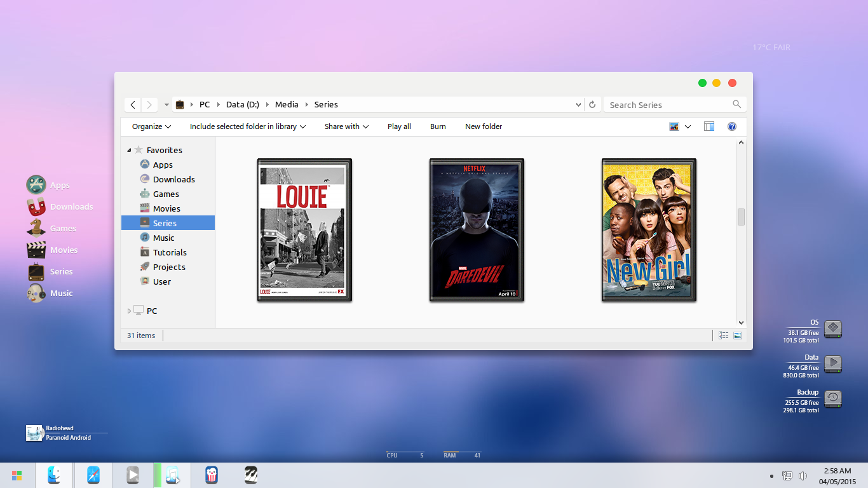Select Movies in Favorites sidebar
Screen dimensions: 868x488
pos(168,208)
